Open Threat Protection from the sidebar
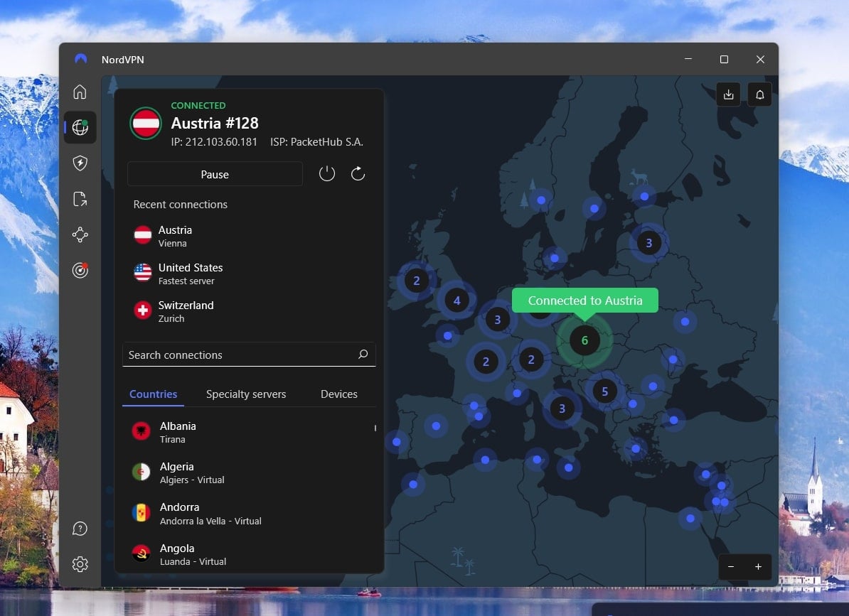This screenshot has height=616, width=849. [80, 163]
